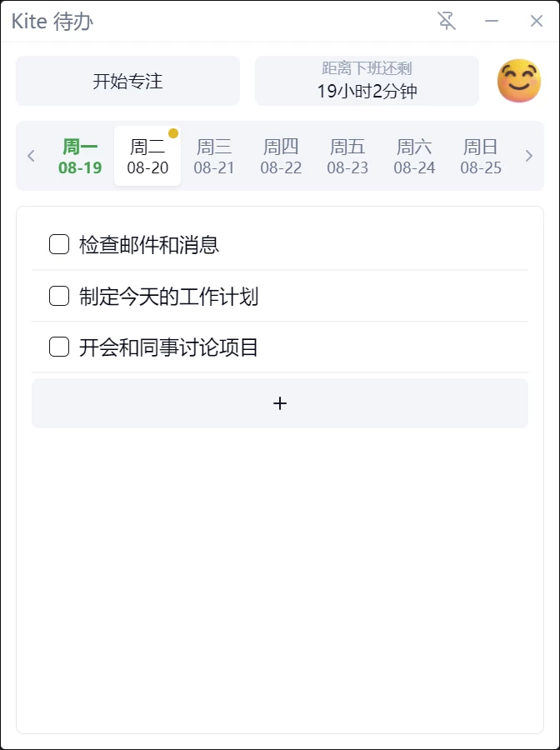This screenshot has height=750, width=560.
Task: Click the yellow notification dot on 周二
Action: point(173,132)
